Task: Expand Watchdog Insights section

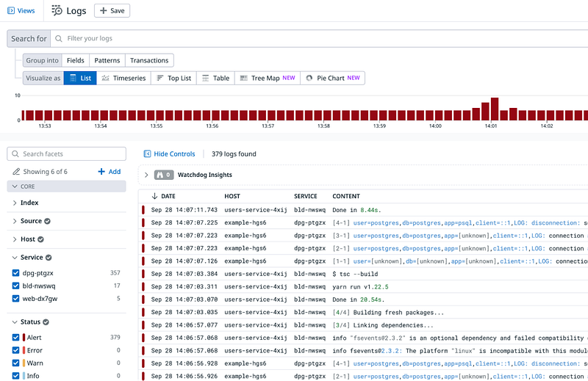Action: coord(146,175)
